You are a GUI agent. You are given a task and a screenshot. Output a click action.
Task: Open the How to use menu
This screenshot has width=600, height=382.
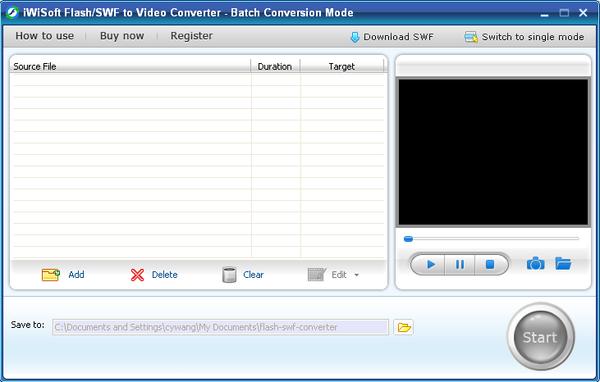click(44, 36)
